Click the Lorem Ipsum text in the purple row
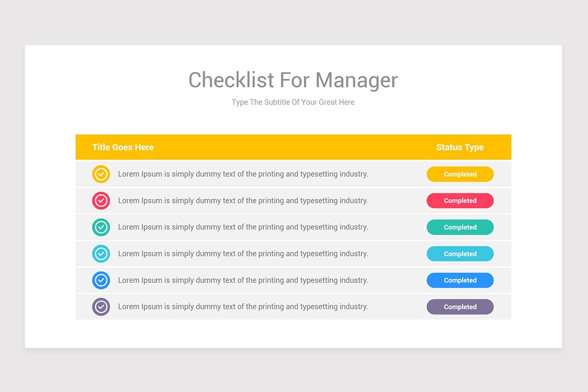Viewport: 588px width, 392px height. tap(243, 307)
